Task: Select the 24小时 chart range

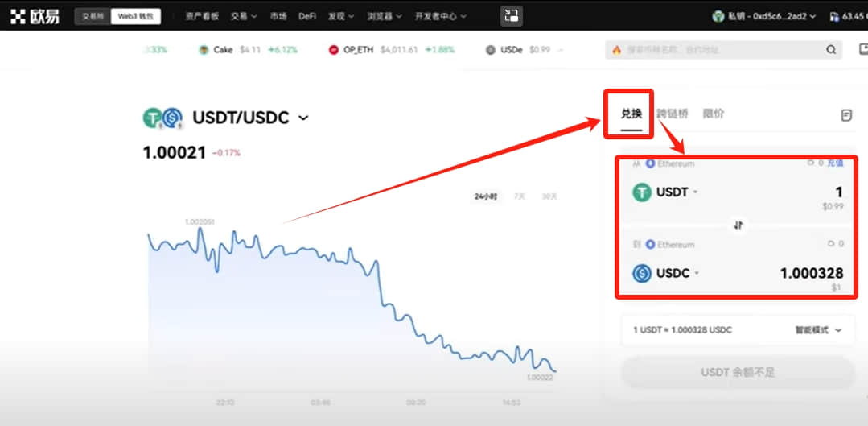Action: tap(485, 196)
